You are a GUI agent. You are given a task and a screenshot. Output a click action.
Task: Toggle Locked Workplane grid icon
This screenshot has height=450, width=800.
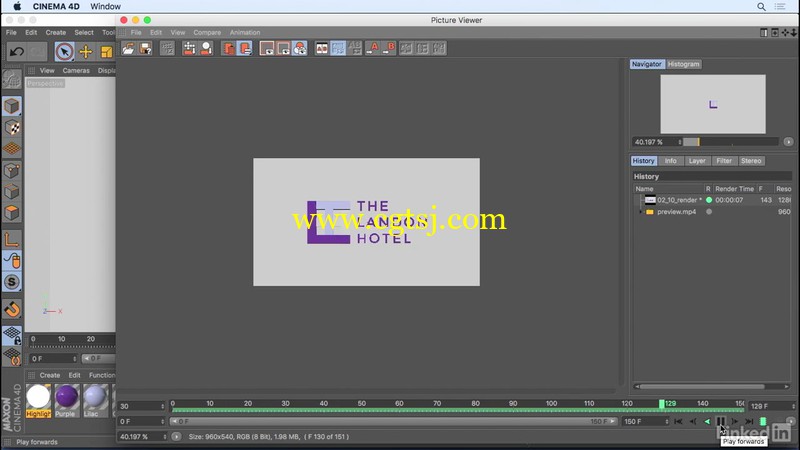[12, 335]
